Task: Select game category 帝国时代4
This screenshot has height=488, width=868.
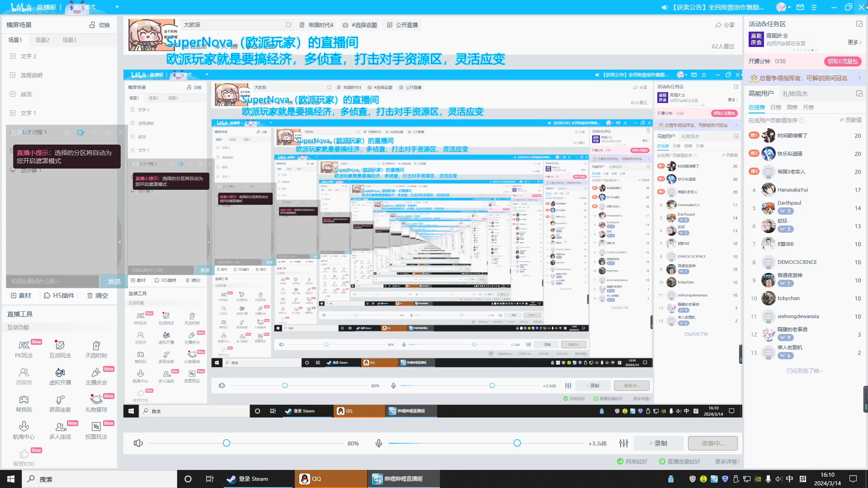Action: [x=316, y=25]
